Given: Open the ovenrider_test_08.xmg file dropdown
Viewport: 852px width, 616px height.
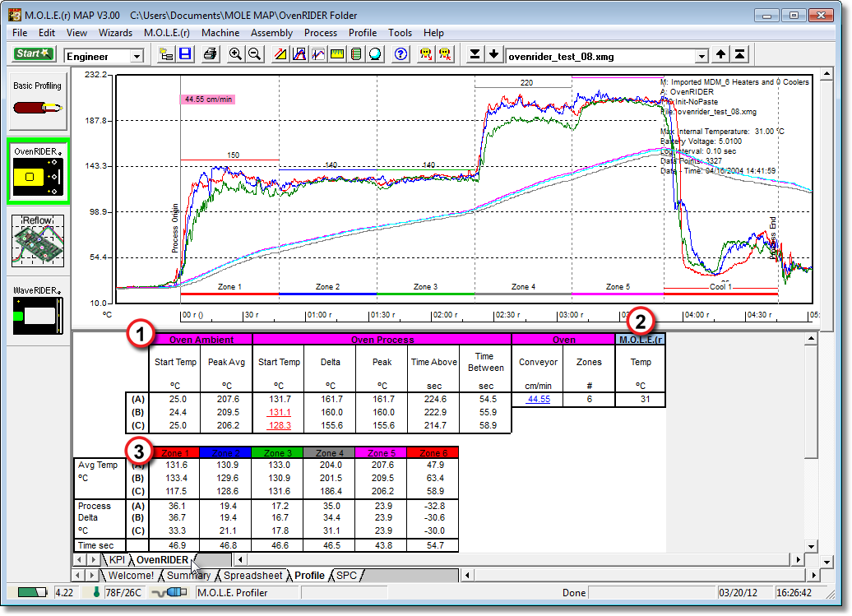Looking at the screenshot, I should pos(702,56).
